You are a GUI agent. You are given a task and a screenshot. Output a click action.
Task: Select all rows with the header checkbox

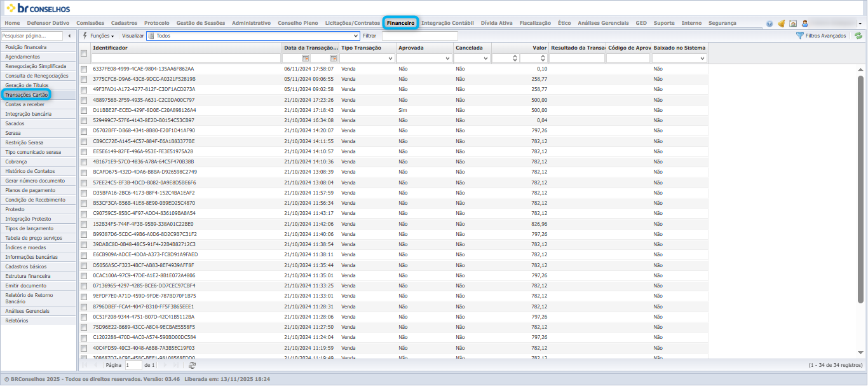point(84,53)
